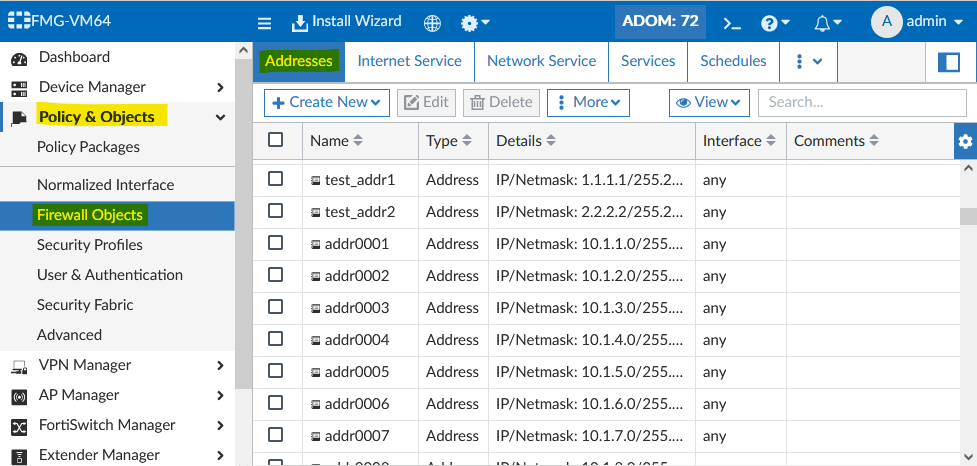Open column settings gear icon

965,141
